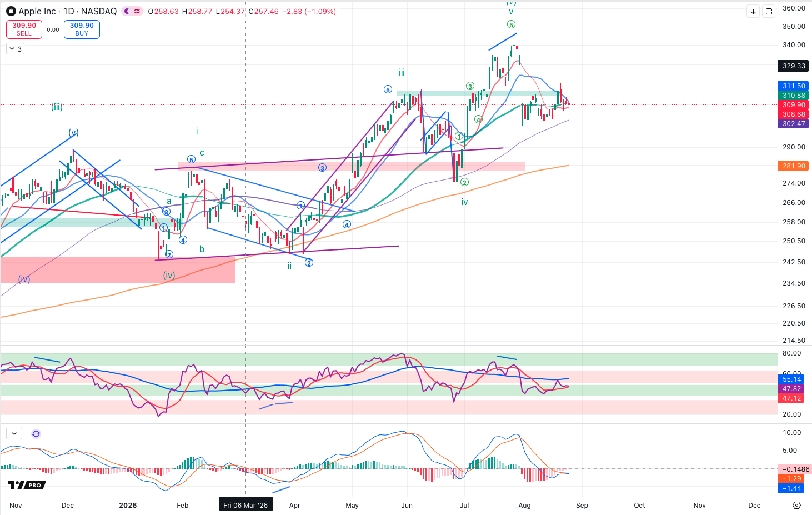Click the 309.90 BUY button

[x=82, y=29]
